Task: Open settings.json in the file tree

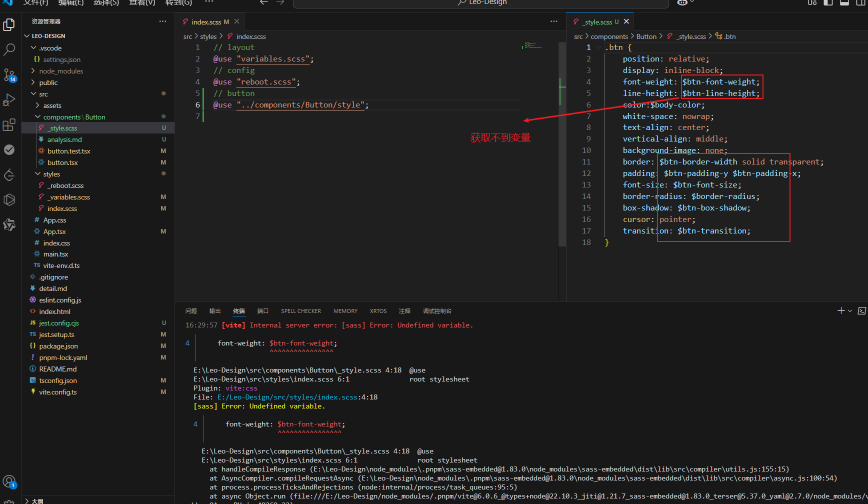Action: click(61, 59)
